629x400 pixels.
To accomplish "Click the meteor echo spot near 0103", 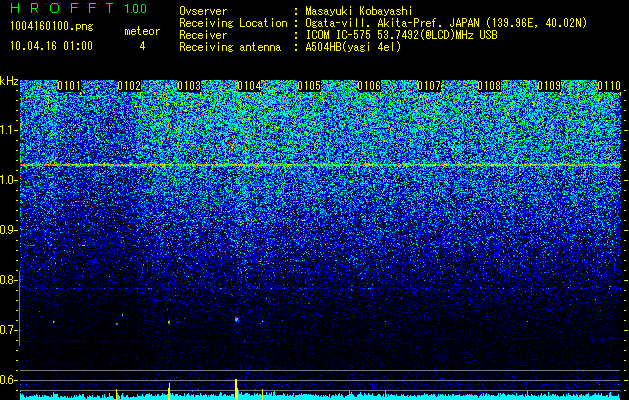I will click(x=169, y=322).
